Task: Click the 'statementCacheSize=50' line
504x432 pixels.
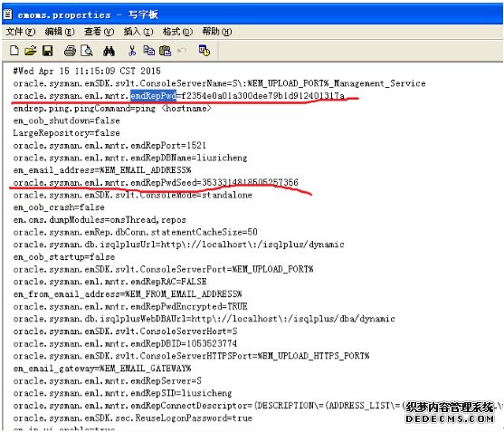Action: pos(135,232)
